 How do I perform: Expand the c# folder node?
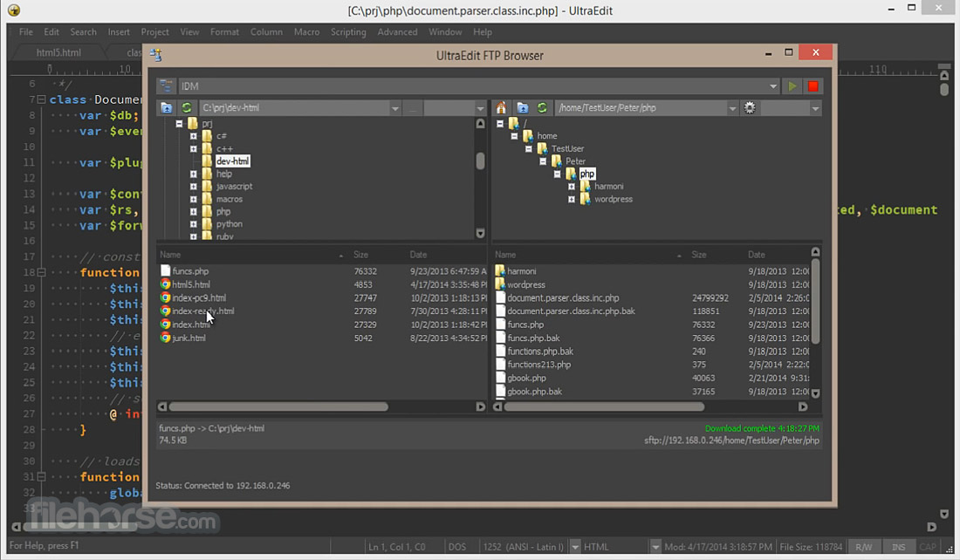194,136
